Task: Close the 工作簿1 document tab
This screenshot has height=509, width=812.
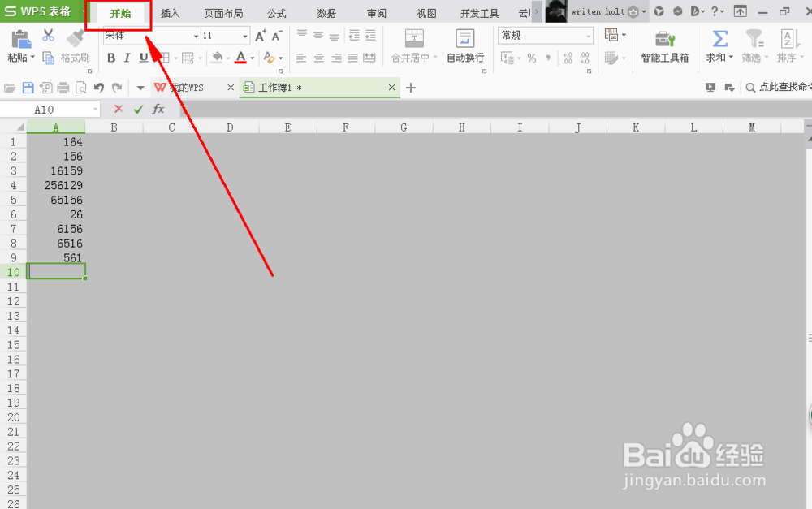Action: click(x=392, y=88)
